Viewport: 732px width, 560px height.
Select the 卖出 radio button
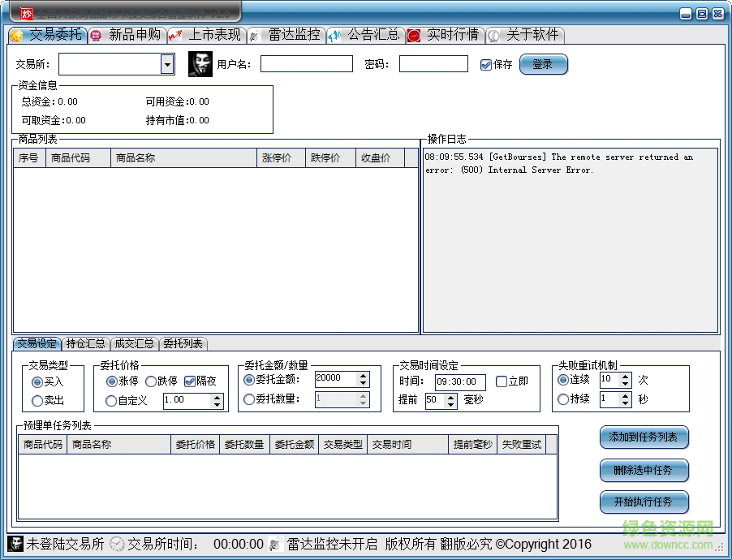(x=37, y=401)
